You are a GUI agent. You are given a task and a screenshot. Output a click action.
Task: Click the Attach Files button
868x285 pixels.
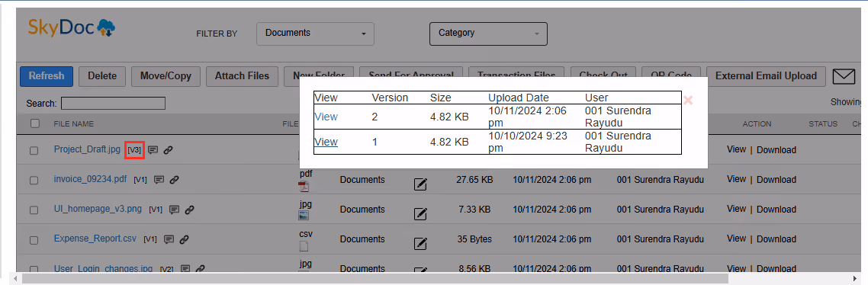[x=242, y=76]
